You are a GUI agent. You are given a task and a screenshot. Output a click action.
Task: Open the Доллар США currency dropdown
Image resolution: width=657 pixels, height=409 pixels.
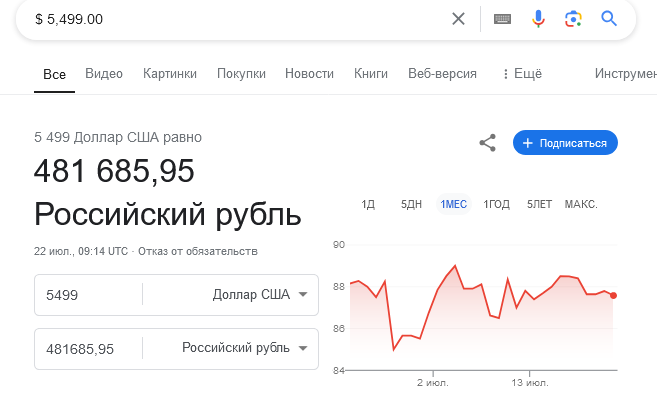pos(260,295)
